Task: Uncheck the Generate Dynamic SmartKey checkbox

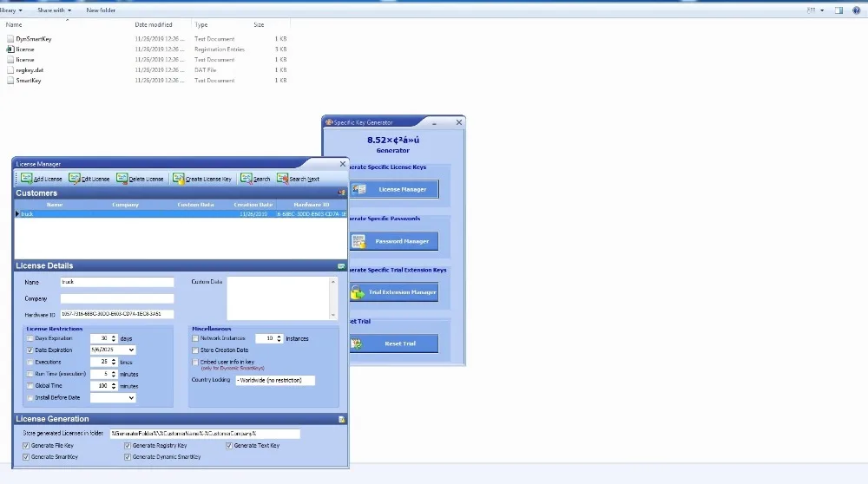Action: (128, 457)
